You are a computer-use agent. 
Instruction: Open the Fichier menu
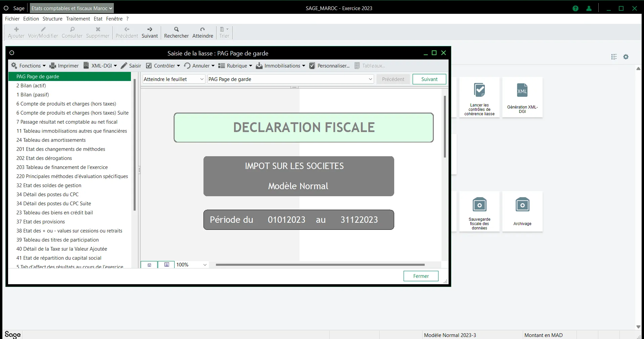(x=12, y=19)
